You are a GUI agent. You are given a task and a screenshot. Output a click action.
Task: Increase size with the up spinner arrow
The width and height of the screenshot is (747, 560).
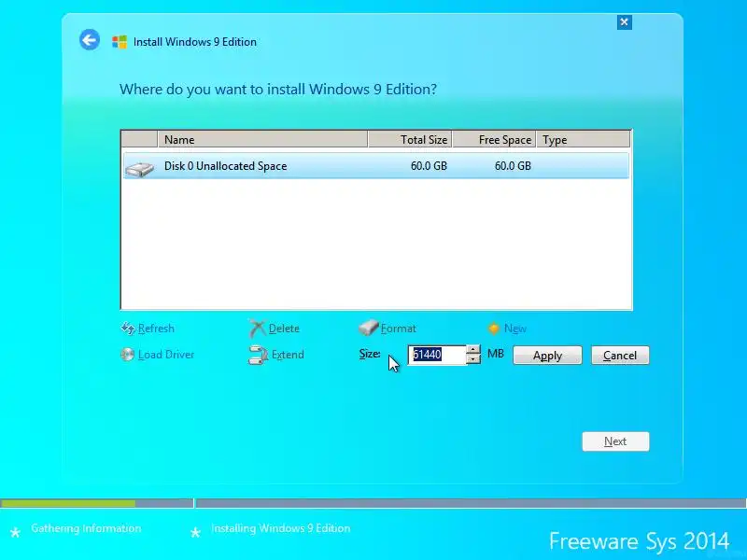coord(473,349)
